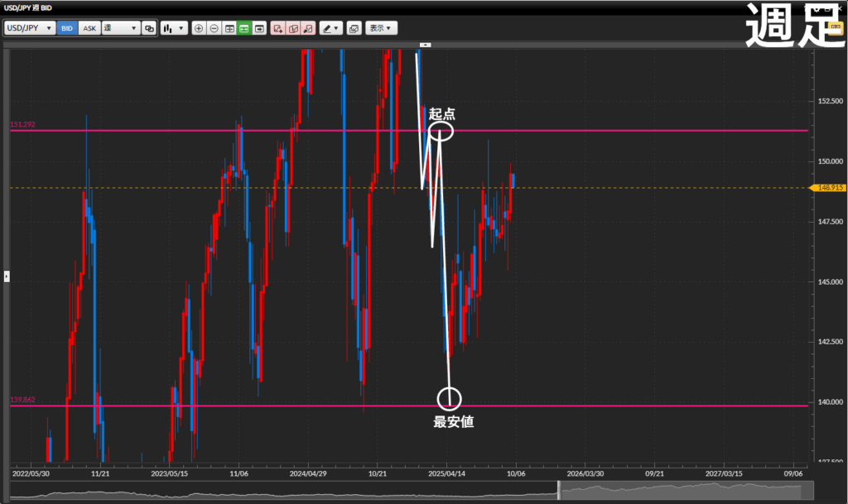The width and height of the screenshot is (848, 504).
Task: Open the pencil drawing tools dropdown
Action: point(330,28)
